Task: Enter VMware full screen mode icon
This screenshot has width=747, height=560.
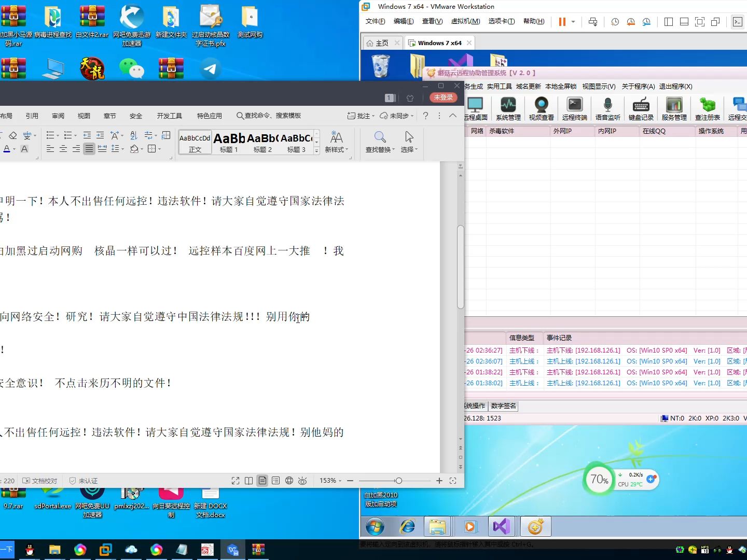Action: point(700,22)
